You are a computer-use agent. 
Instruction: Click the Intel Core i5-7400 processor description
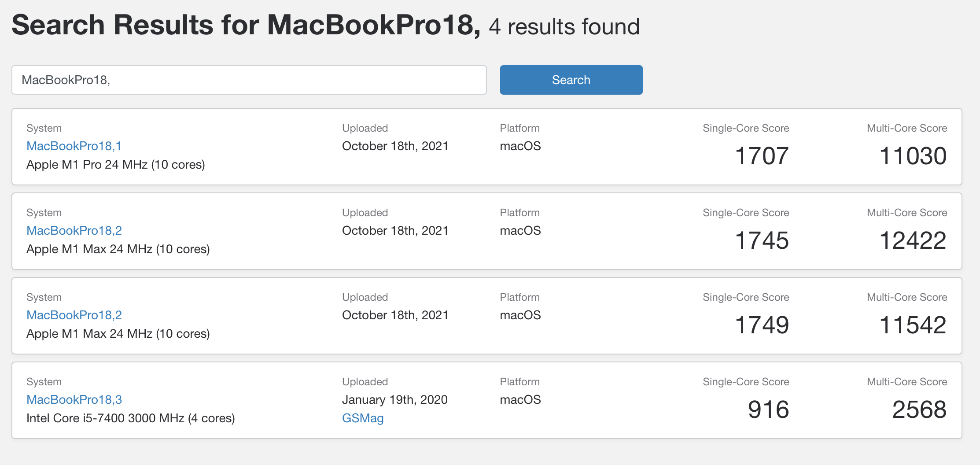tap(130, 418)
